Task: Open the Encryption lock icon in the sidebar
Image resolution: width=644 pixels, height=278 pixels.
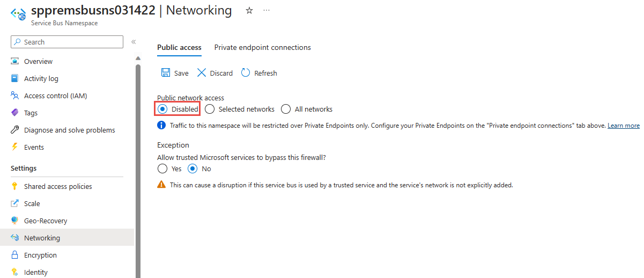Action: pyautogui.click(x=15, y=255)
